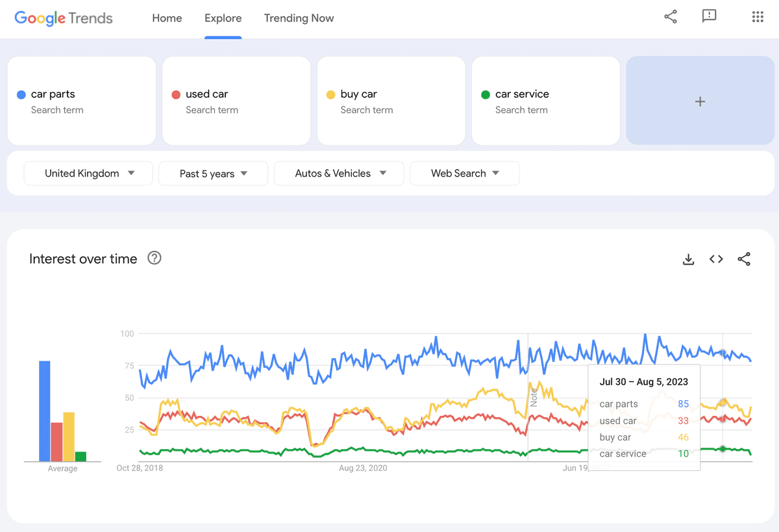Viewport: 779px width, 532px height.
Task: Click the buy car value 46 in tooltip
Action: click(683, 437)
